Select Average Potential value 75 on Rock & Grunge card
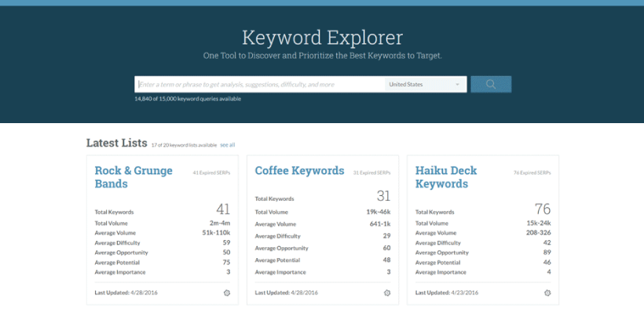This screenshot has height=309, width=644. (227, 262)
